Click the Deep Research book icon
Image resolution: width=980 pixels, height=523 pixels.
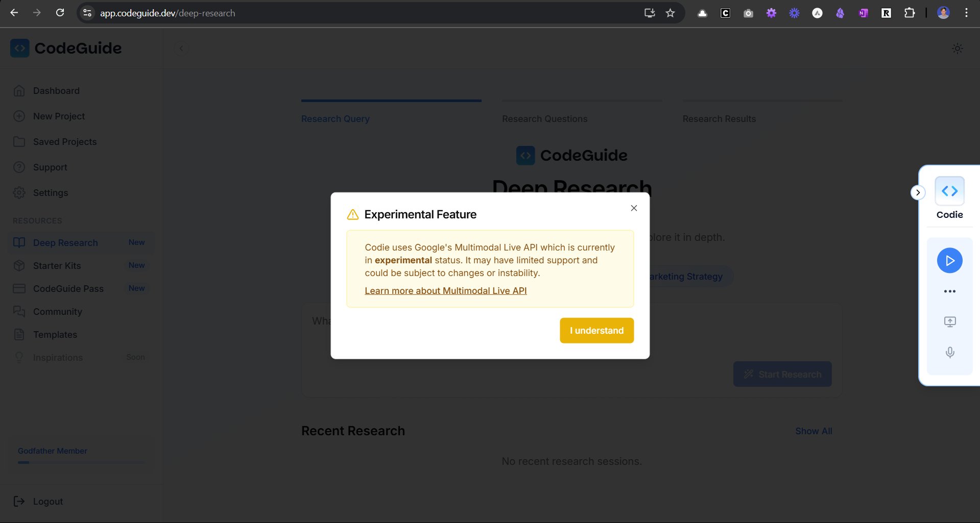19,243
